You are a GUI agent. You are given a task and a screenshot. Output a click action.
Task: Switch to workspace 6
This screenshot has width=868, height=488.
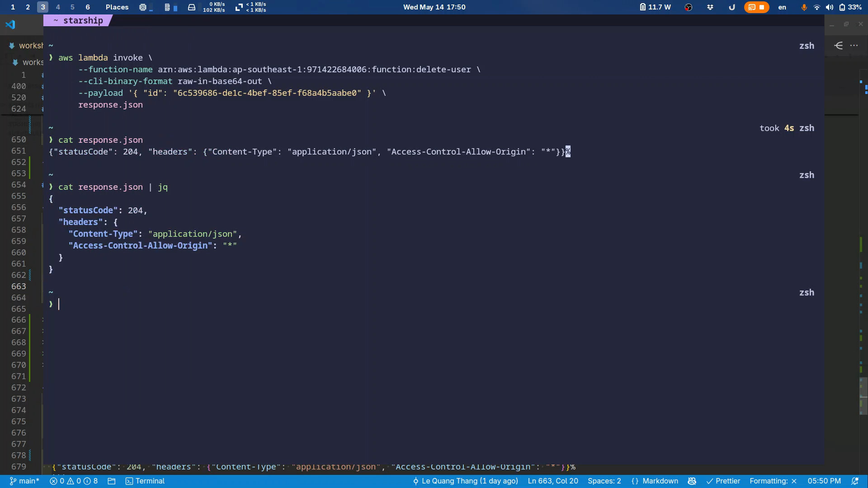88,7
